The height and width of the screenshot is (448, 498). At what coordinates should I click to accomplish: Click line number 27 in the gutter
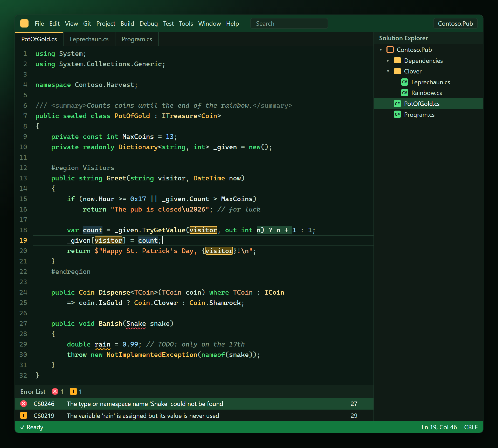[23, 323]
